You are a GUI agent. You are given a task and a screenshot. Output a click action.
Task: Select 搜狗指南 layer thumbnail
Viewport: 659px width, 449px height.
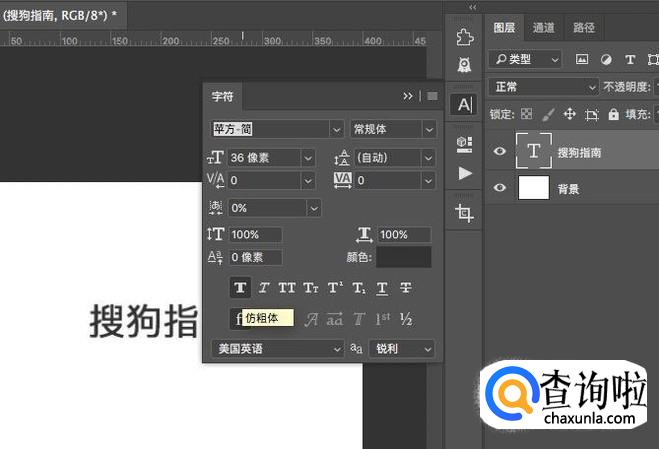coord(534,151)
